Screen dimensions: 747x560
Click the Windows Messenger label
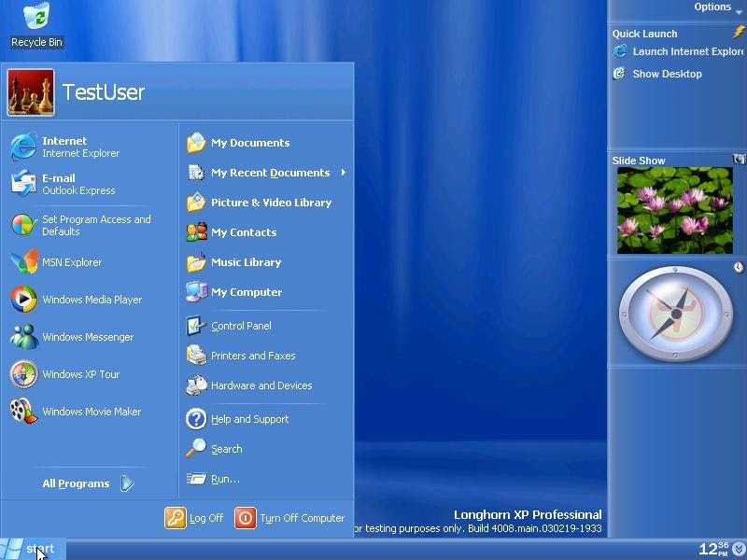[x=88, y=337]
